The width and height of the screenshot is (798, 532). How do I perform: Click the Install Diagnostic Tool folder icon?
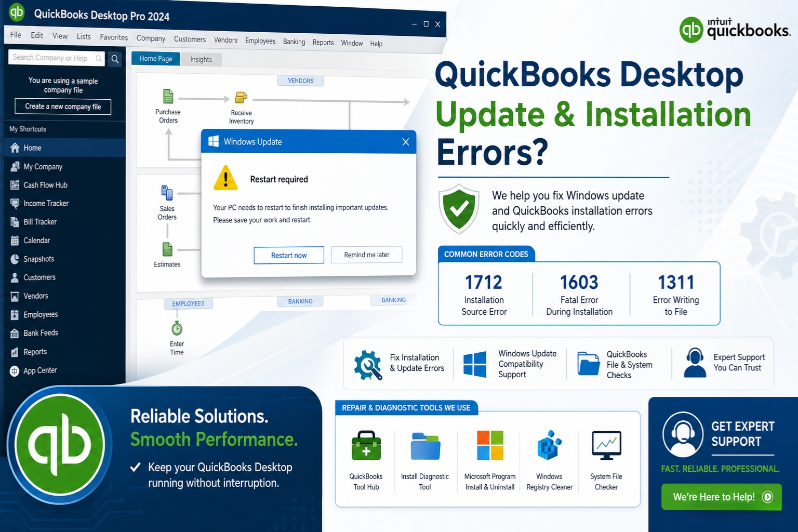point(425,446)
